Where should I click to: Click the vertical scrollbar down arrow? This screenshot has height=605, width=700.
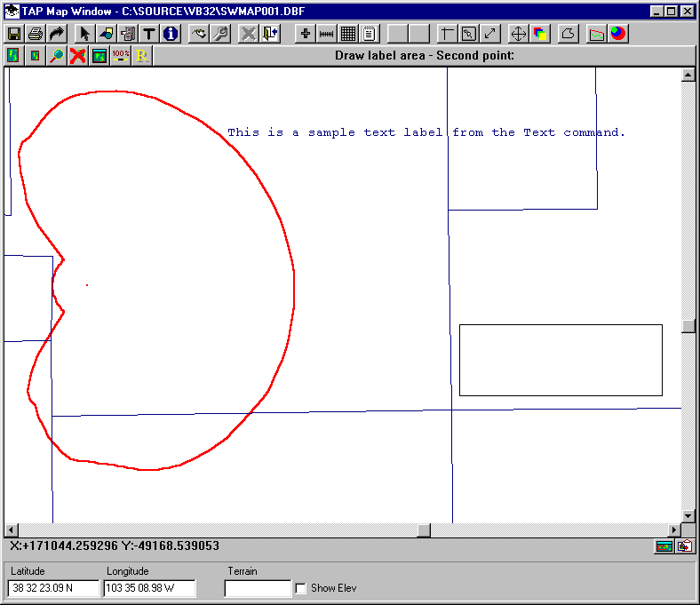688,516
